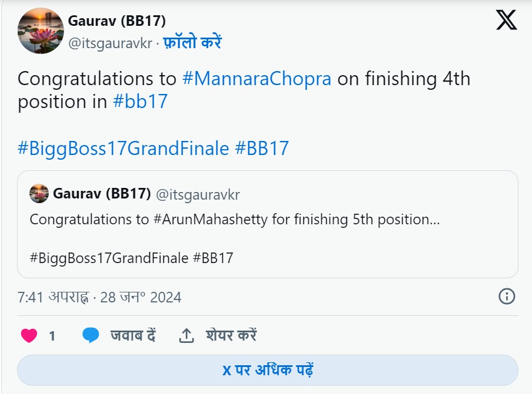Click the pink heart like icon
This screenshot has width=532, height=394.
(x=29, y=336)
